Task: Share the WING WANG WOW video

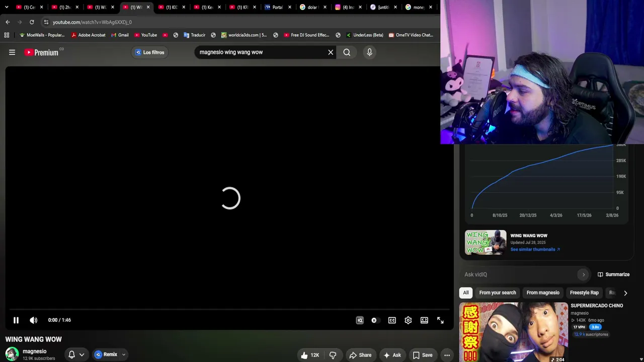Action: coord(360,355)
